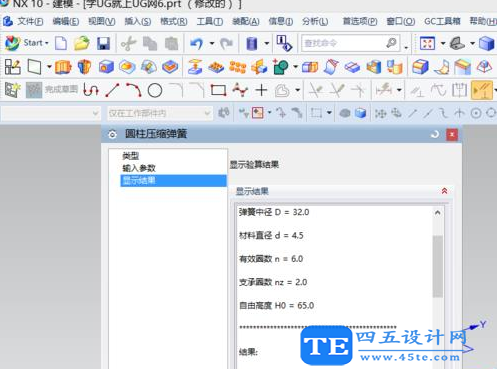Open the 装配(A) menu
The width and height of the screenshot is (498, 369).
(x=246, y=22)
